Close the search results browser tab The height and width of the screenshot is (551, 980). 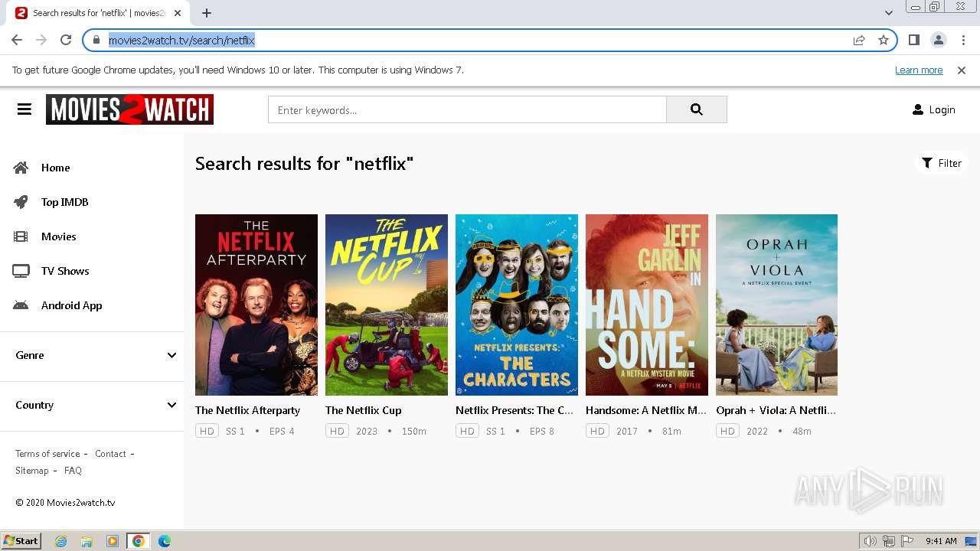[178, 13]
